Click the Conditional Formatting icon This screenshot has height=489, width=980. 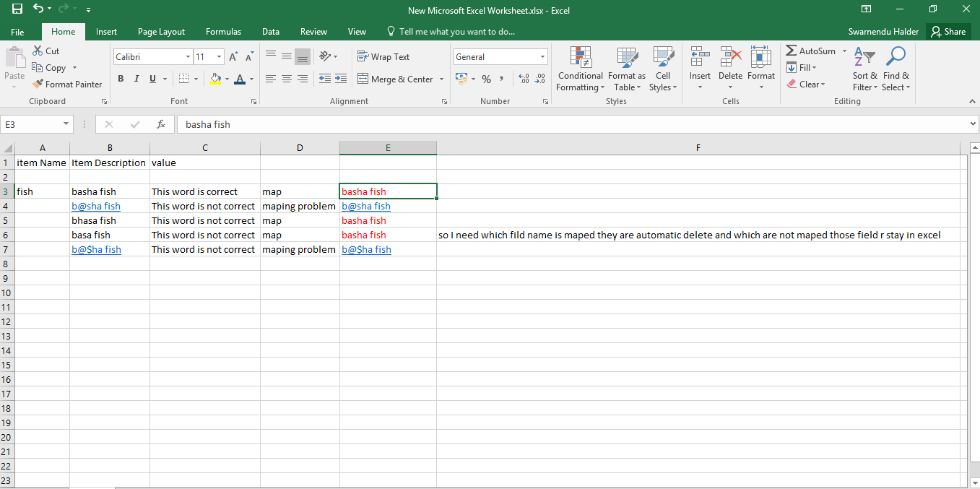(580, 57)
